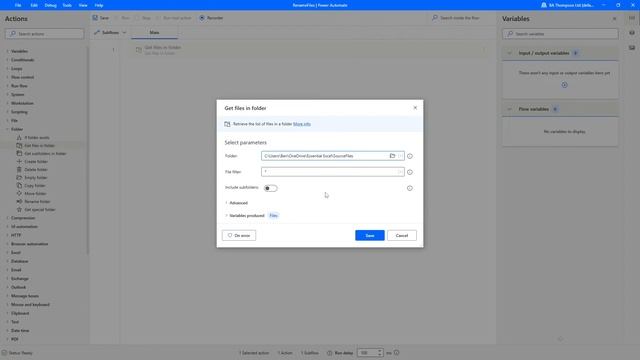Select the Get subfolders in folder action
The image size is (640, 360).
[x=45, y=153]
